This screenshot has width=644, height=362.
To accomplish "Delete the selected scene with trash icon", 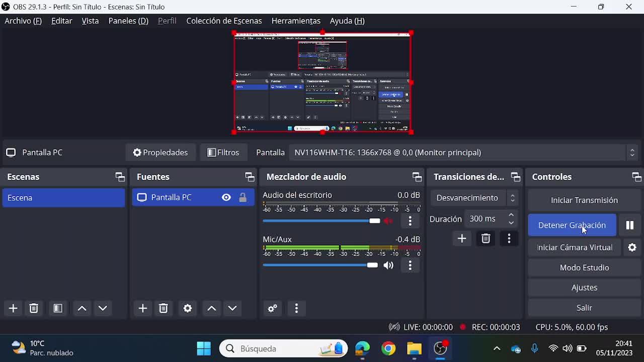I will [34, 308].
